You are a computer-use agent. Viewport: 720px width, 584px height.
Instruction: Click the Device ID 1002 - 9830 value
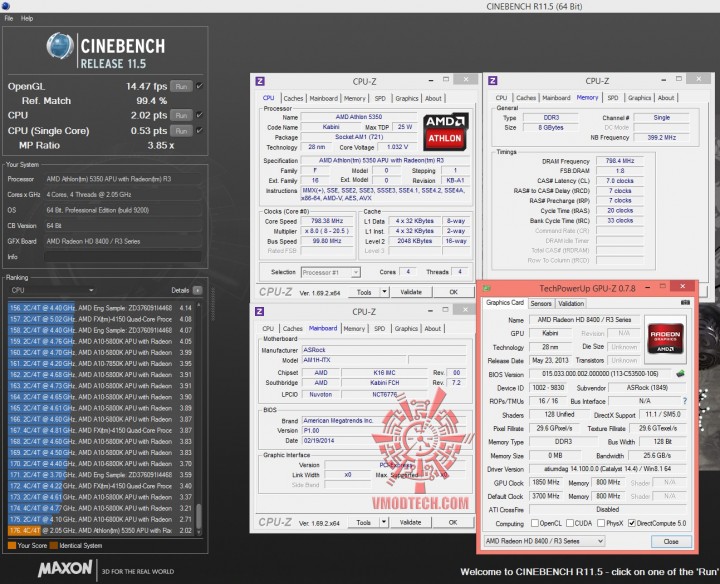point(549,387)
